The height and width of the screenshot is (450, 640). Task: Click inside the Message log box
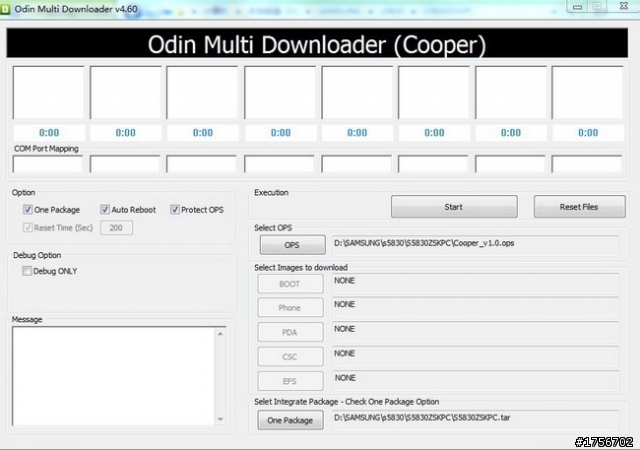click(x=113, y=376)
